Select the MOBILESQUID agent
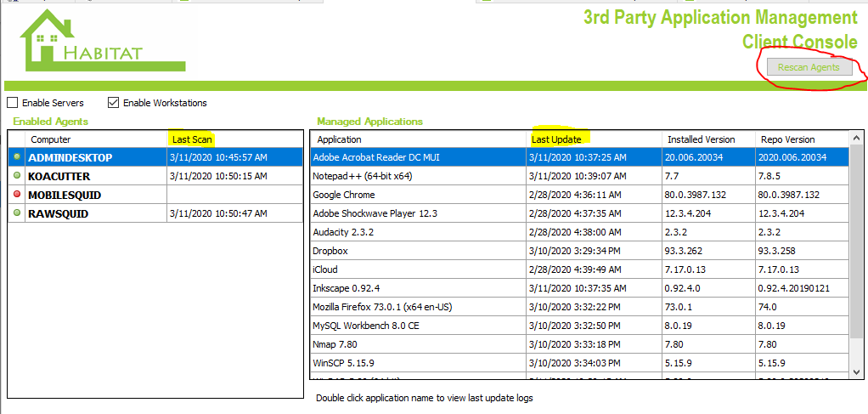Image resolution: width=868 pixels, height=414 pixels. click(x=155, y=195)
